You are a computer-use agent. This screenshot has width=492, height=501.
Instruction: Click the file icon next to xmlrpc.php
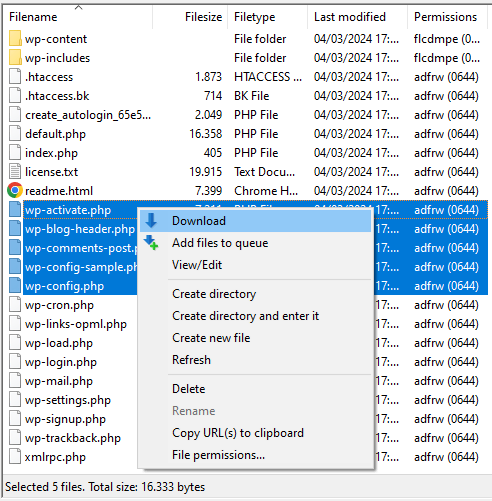[15, 456]
